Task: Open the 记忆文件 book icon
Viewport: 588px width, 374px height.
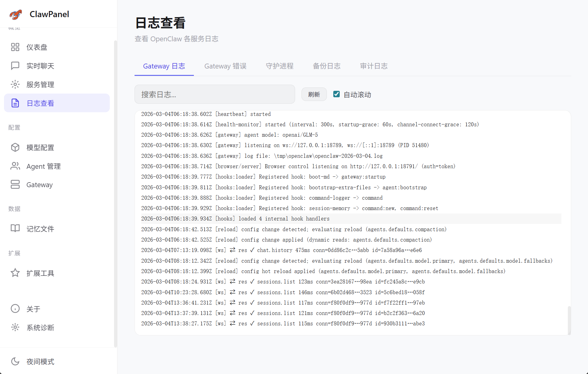Action: click(15, 228)
